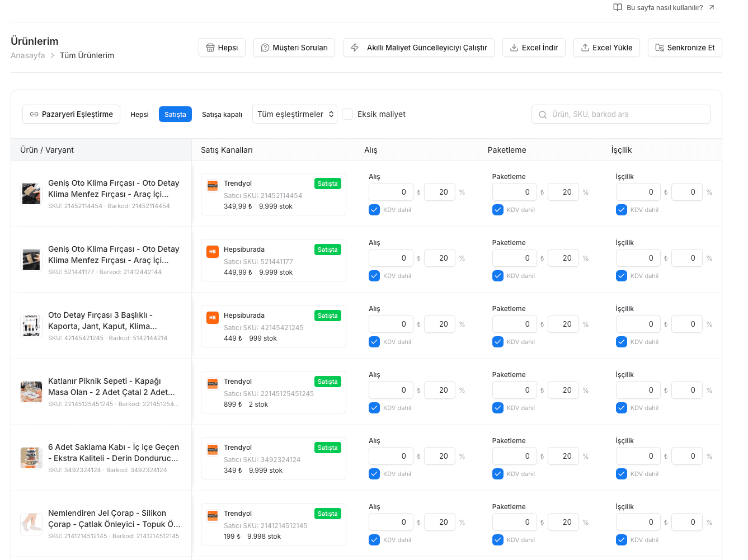Click the Hepsiburada logo for SKU 42145421245

pos(213,318)
